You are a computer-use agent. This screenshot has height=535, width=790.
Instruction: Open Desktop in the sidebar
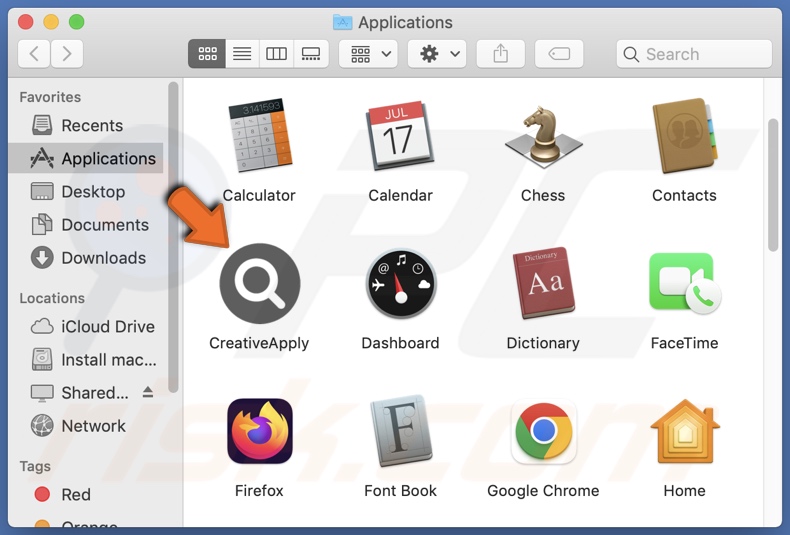(x=86, y=191)
